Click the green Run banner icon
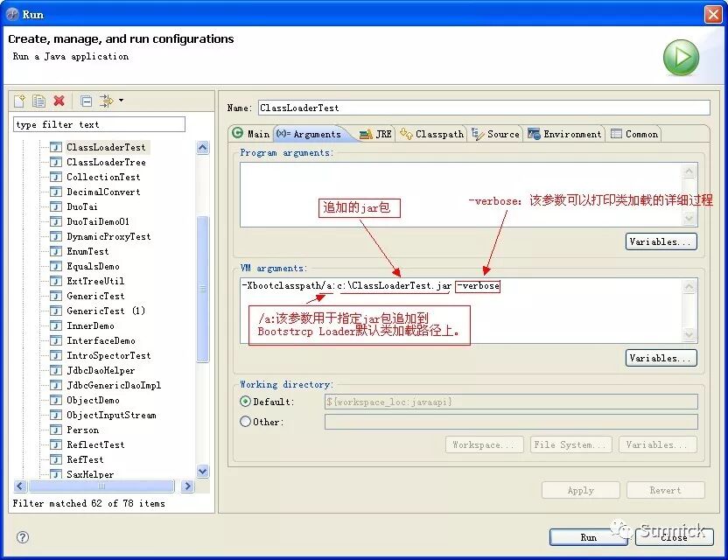Viewport: 728px width, 560px height. (681, 58)
